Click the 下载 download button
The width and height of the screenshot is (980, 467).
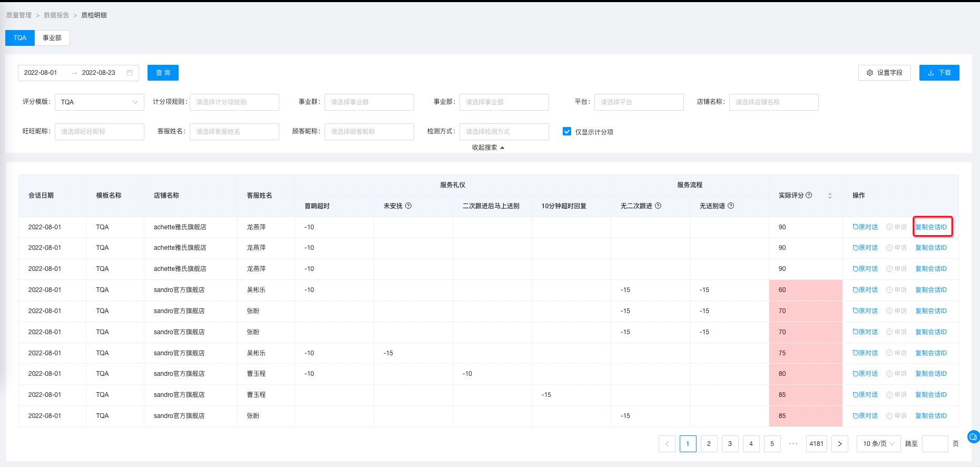tap(939, 73)
